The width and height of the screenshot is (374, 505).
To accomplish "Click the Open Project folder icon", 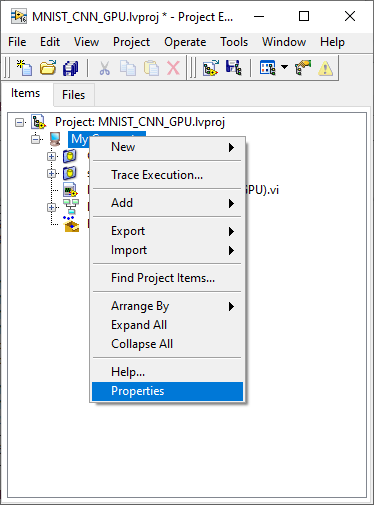I will [x=48, y=68].
